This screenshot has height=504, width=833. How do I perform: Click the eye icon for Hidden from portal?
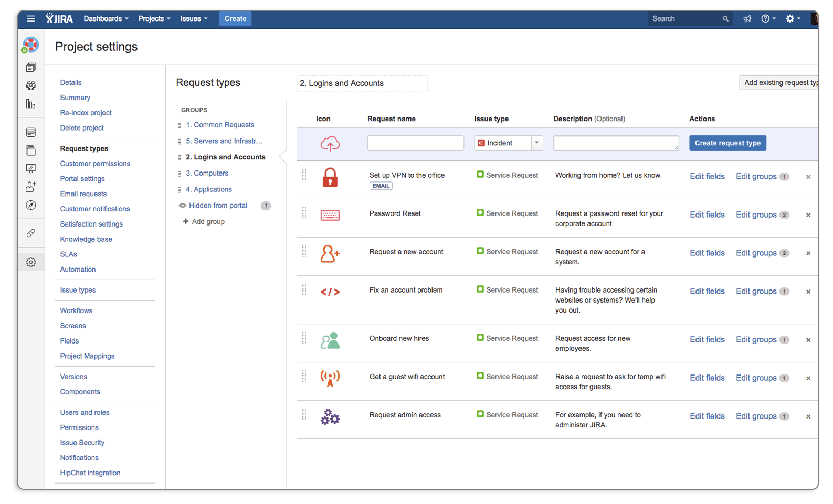pos(182,206)
